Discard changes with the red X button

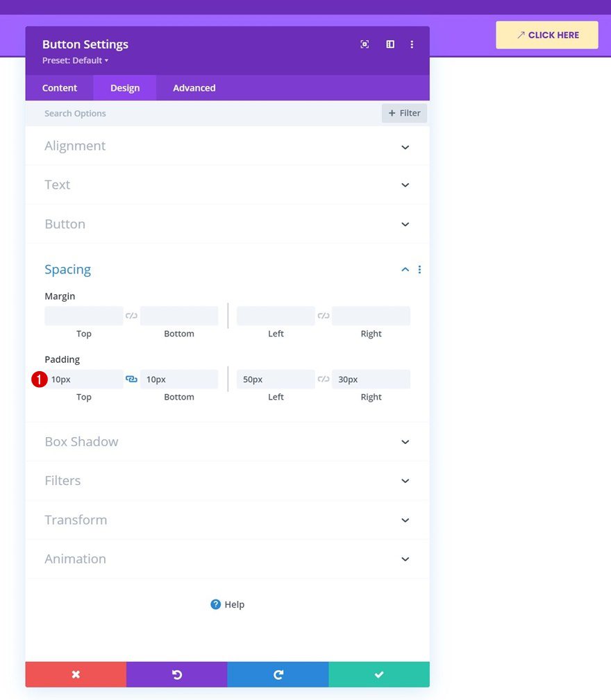76,674
